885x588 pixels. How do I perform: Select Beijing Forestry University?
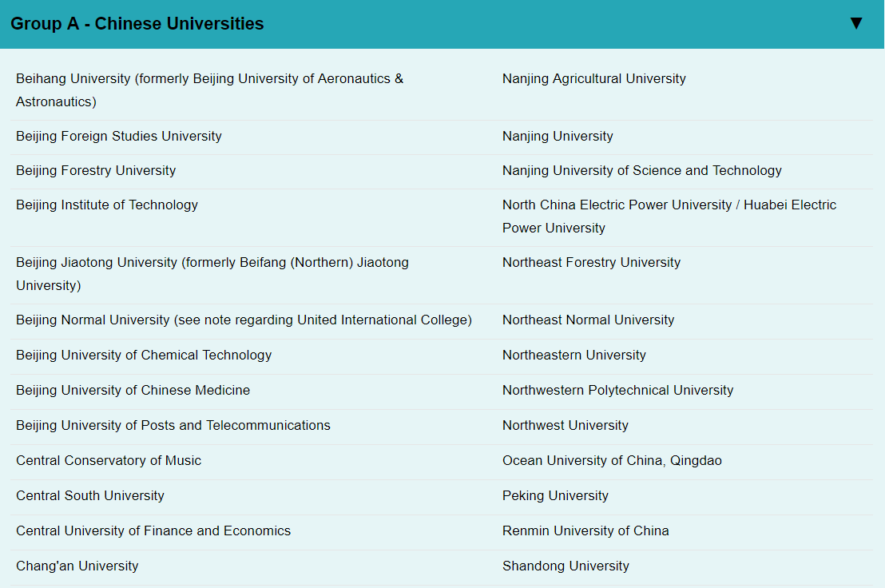pos(96,170)
